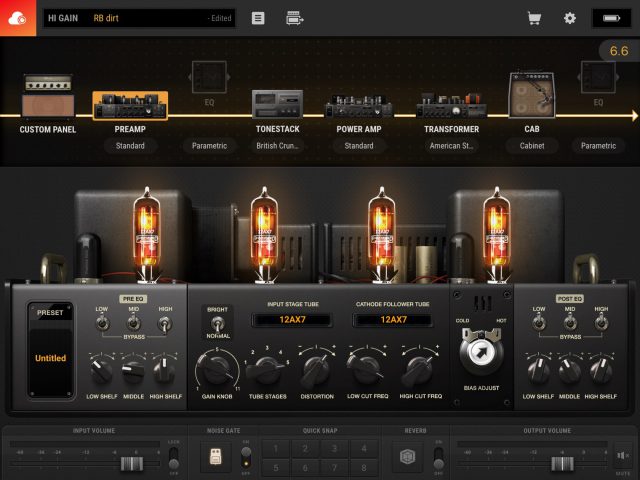This screenshot has width=640, height=480.
Task: Toggle the Post EQ High bypass switch
Action: (x=600, y=321)
